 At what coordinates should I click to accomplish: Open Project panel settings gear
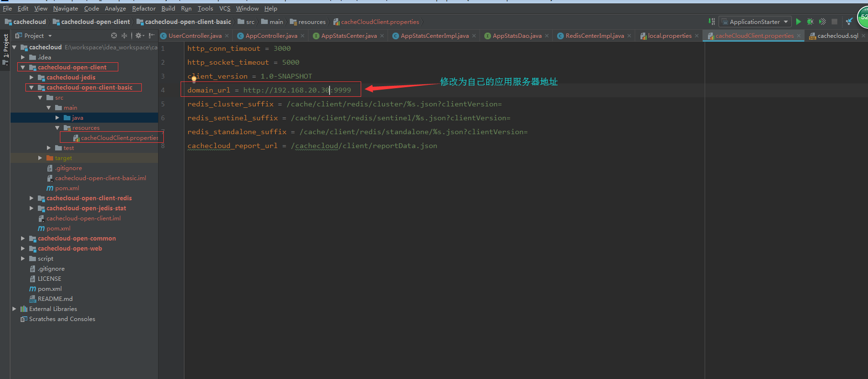click(x=139, y=35)
